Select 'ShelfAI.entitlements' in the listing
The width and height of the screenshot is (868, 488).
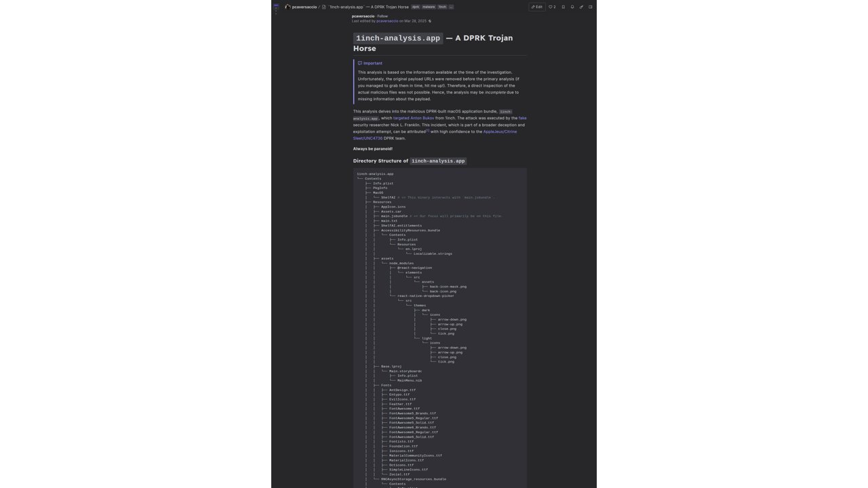coord(401,226)
